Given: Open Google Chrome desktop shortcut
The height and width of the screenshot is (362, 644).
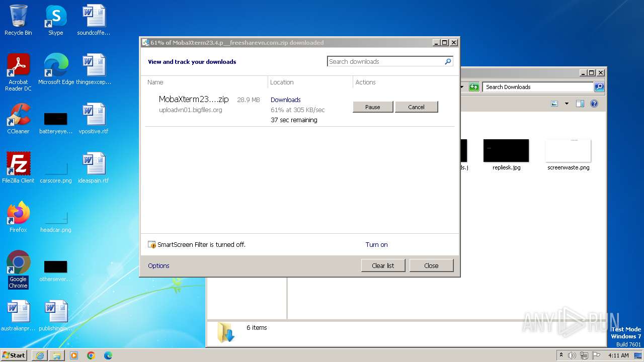Looking at the screenshot, I should pyautogui.click(x=18, y=269).
